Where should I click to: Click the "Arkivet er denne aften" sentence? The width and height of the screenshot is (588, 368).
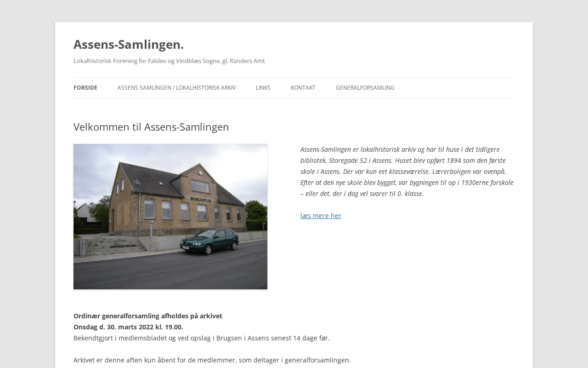click(x=212, y=360)
